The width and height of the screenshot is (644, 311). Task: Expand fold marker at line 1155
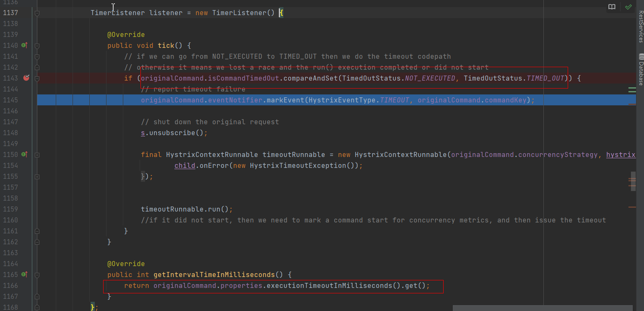(37, 177)
